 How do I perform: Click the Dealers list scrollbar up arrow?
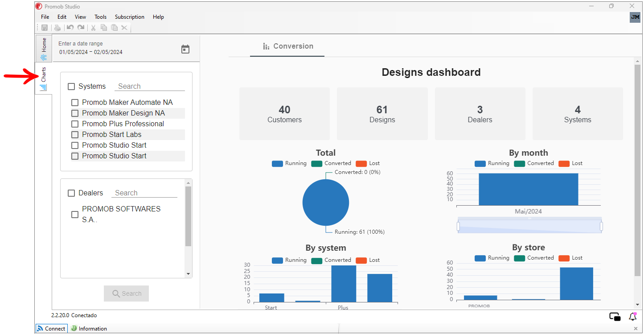(x=188, y=183)
